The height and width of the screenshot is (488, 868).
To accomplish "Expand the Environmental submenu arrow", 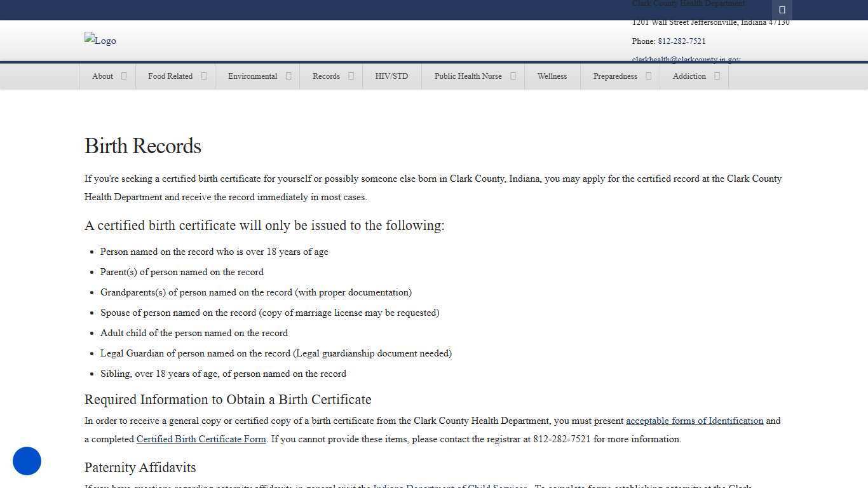I will [x=288, y=76].
